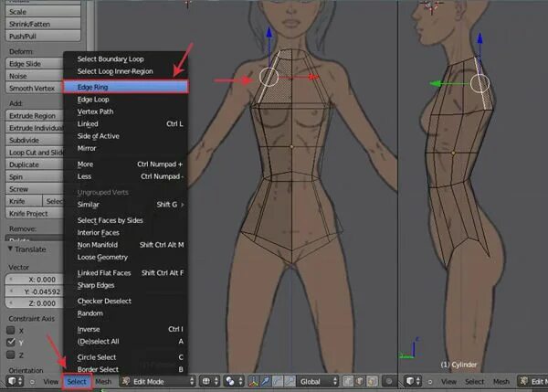Enable the X constraint axis checkbox

point(11,330)
